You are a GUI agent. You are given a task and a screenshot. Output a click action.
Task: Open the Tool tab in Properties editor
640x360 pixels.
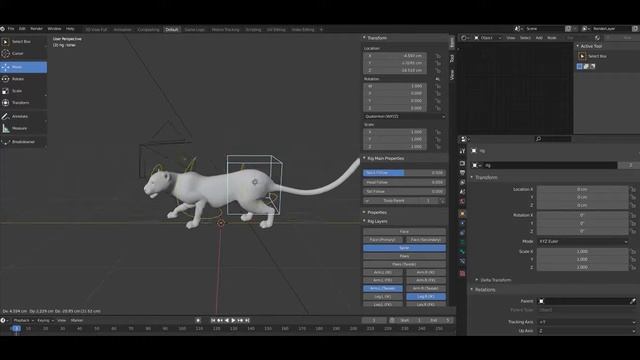click(462, 151)
